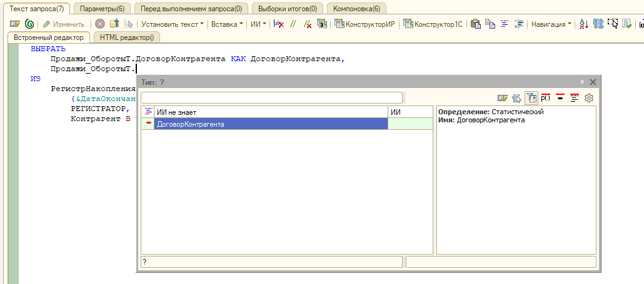Open the ИИ dropdown menu
Viewport: 644px width, 284px height.
click(x=258, y=24)
